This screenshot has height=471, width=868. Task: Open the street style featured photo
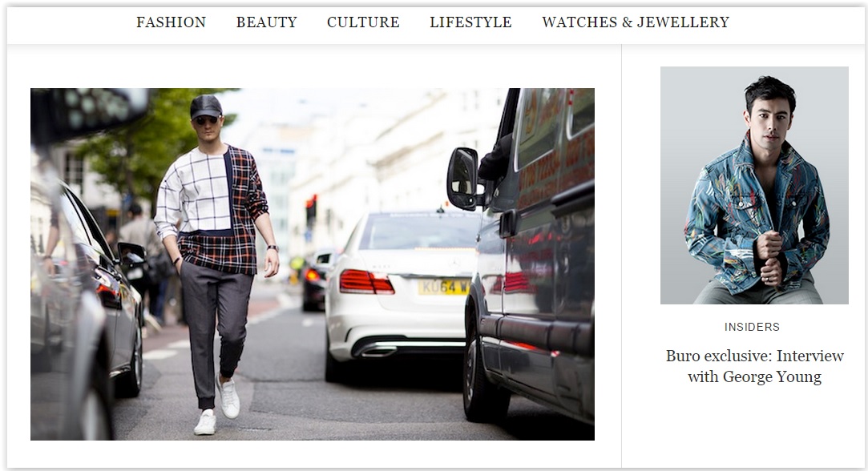(313, 264)
